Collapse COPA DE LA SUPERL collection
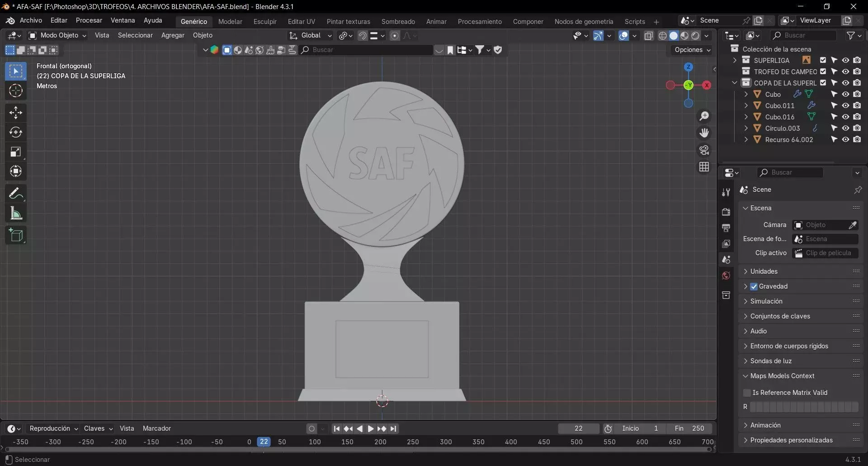Viewport: 868px width, 466px height. (735, 83)
